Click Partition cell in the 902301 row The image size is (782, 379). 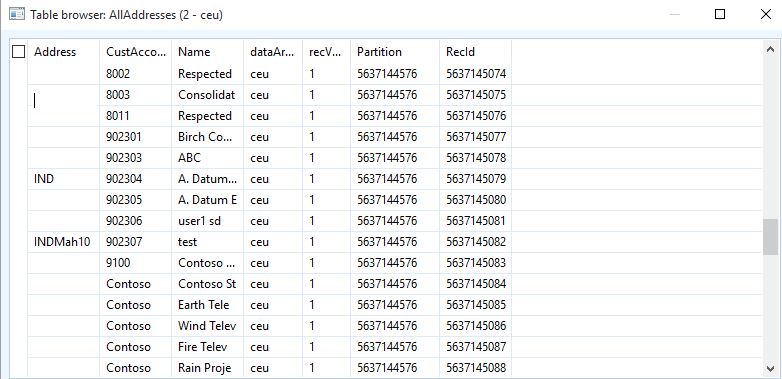click(395, 137)
